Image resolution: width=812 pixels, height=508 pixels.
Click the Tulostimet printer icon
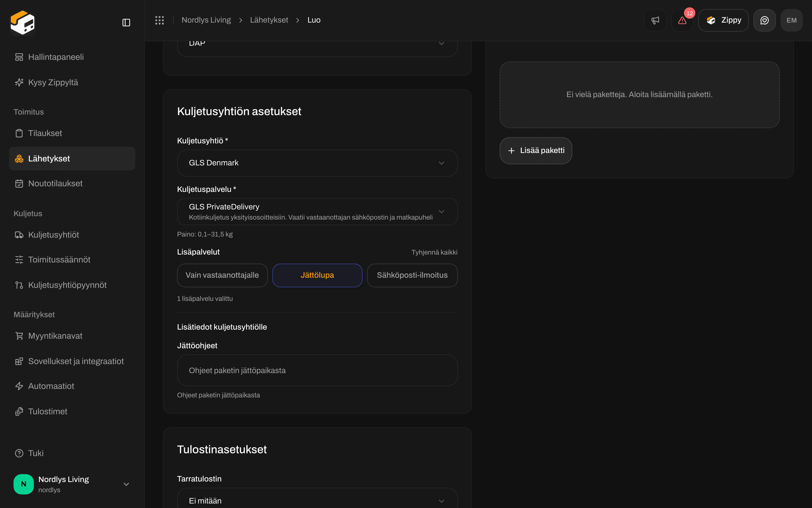(x=19, y=411)
